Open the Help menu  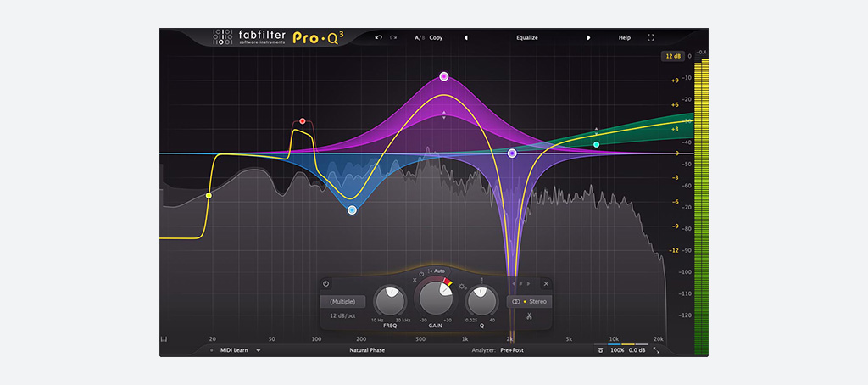[x=625, y=37]
